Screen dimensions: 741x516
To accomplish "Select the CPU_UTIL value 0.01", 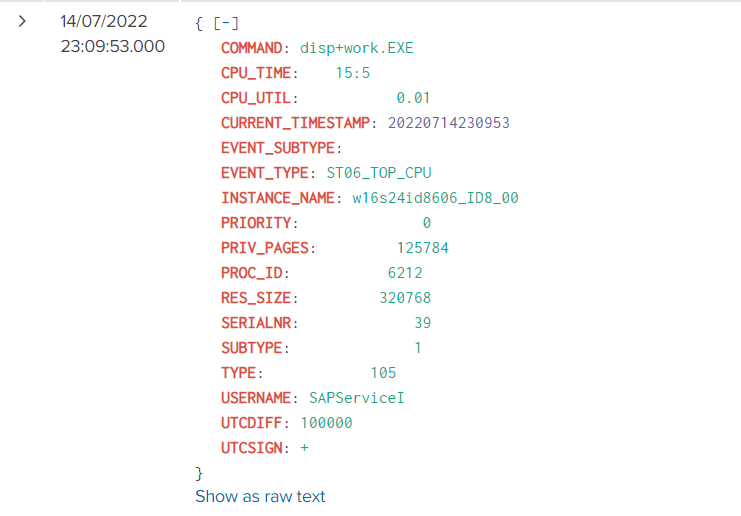I will [x=413, y=97].
